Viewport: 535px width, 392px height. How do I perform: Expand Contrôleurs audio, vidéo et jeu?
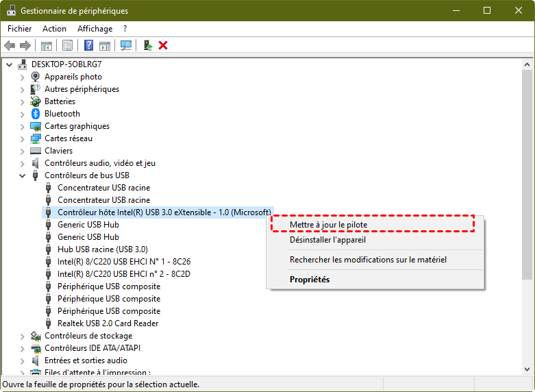click(x=22, y=163)
